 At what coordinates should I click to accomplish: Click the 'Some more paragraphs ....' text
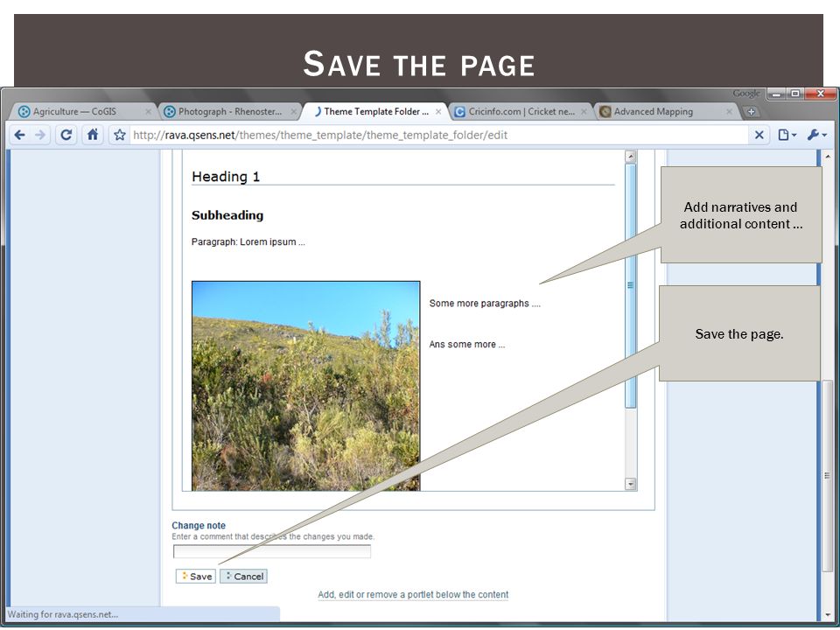485,304
